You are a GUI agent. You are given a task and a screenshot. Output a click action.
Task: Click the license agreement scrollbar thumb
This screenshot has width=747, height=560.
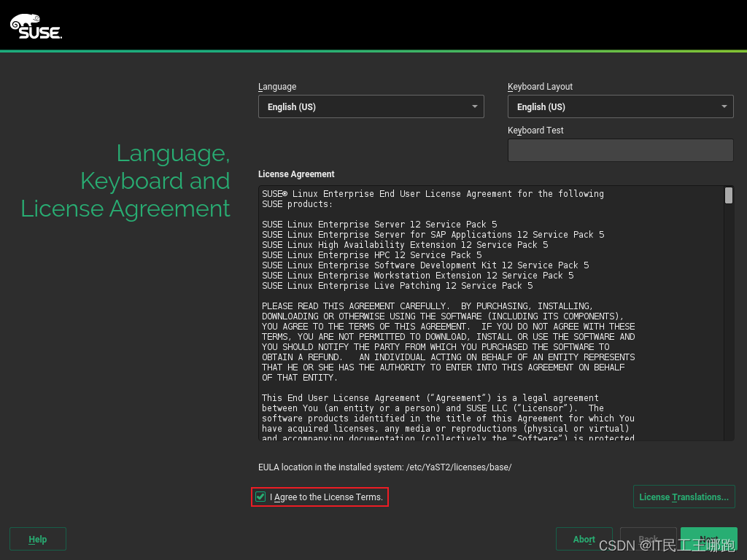(x=728, y=195)
